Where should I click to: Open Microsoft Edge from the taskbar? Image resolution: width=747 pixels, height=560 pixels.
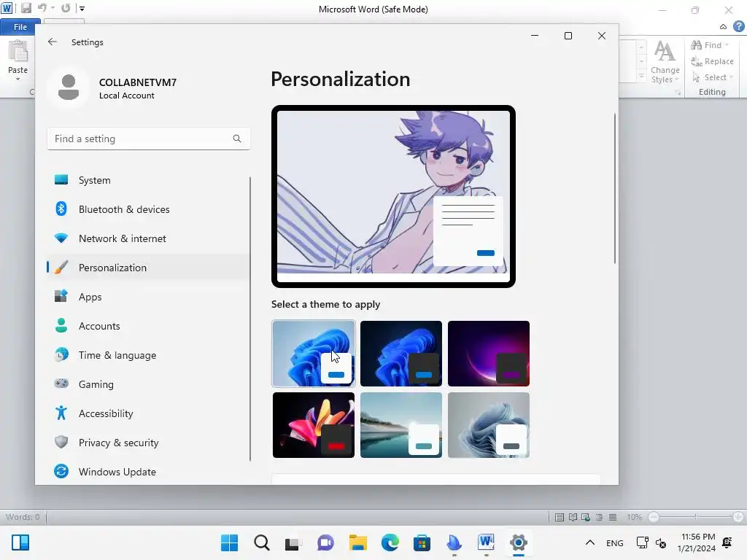pyautogui.click(x=390, y=542)
